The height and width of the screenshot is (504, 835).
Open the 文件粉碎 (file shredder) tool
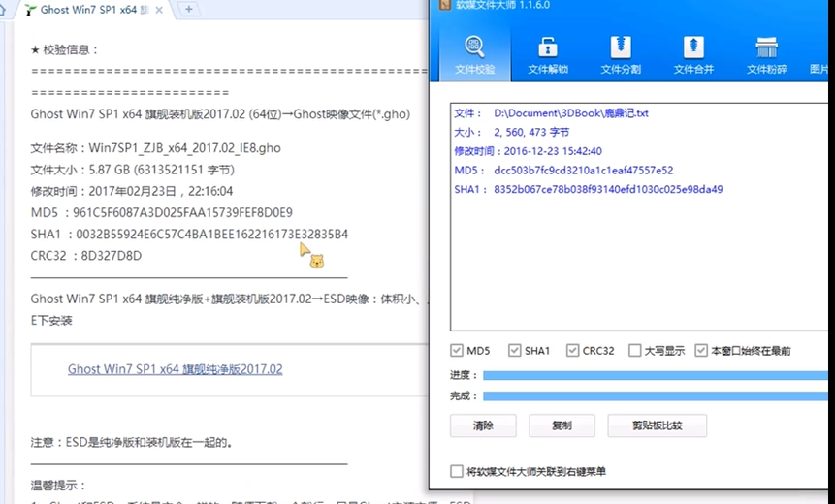(767, 55)
